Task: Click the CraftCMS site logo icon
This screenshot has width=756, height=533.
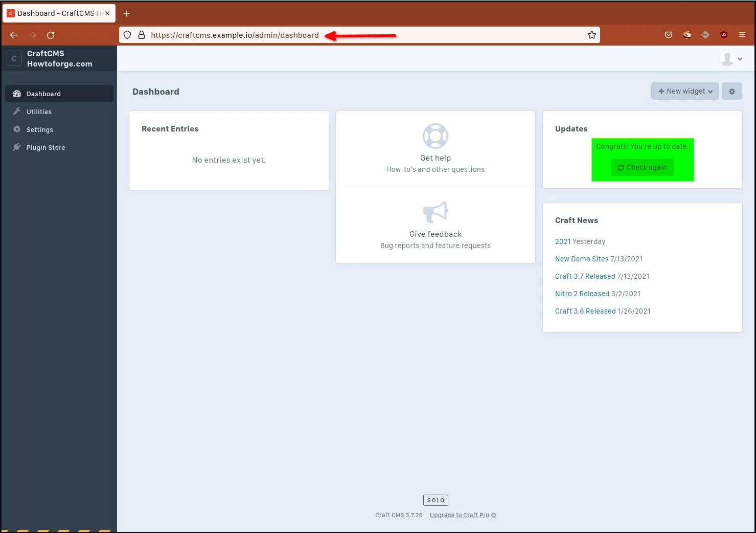Action: point(14,58)
